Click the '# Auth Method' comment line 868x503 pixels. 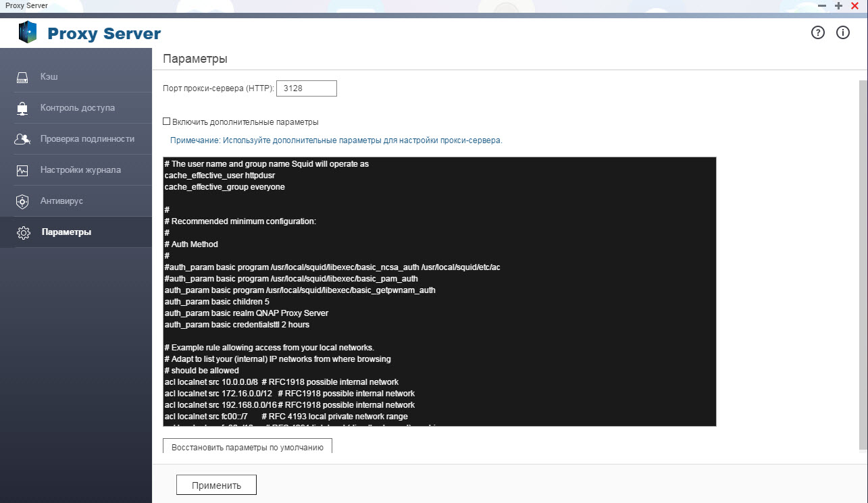(x=191, y=244)
